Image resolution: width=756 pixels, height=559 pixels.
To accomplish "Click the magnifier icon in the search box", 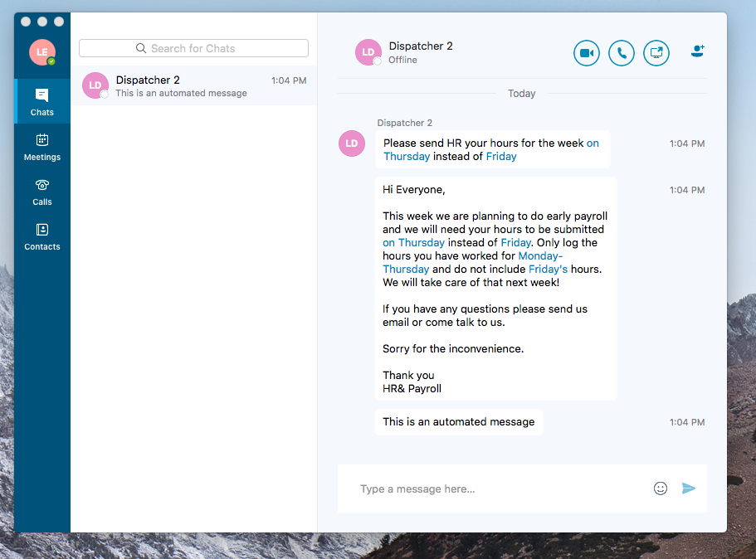I will [x=141, y=48].
